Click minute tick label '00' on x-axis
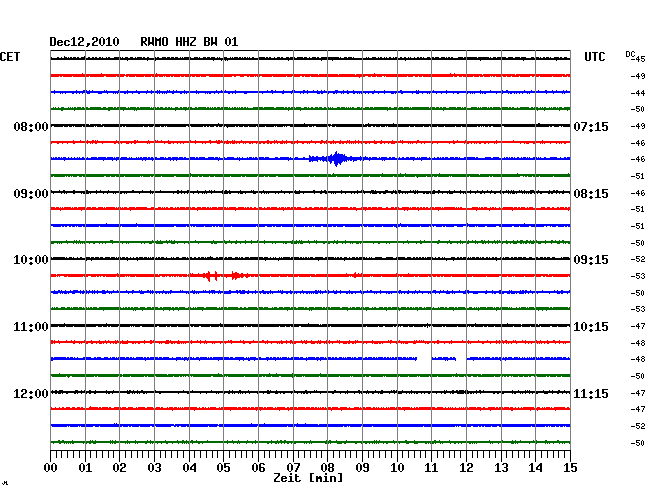The image size is (650, 494). click(x=51, y=468)
